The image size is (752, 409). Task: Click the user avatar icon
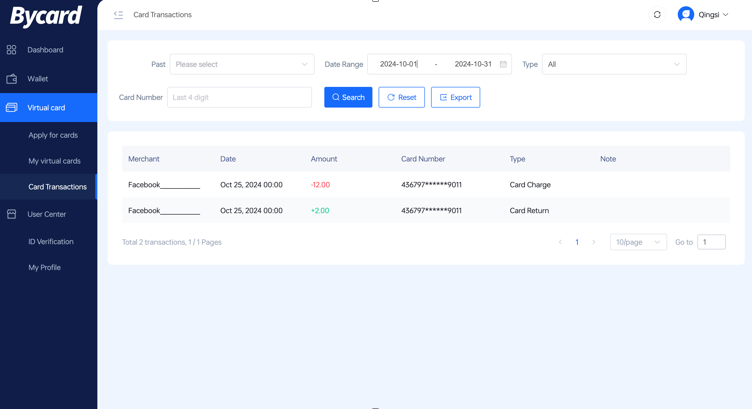click(x=685, y=15)
